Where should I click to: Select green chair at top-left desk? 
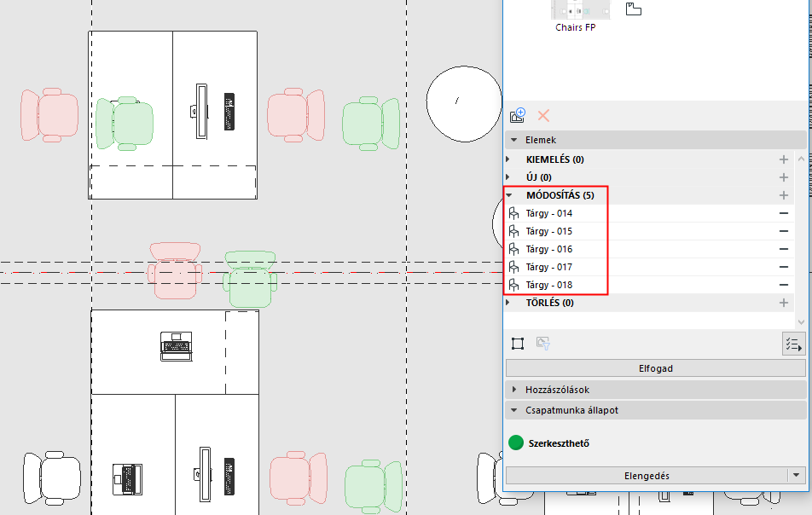pos(125,123)
